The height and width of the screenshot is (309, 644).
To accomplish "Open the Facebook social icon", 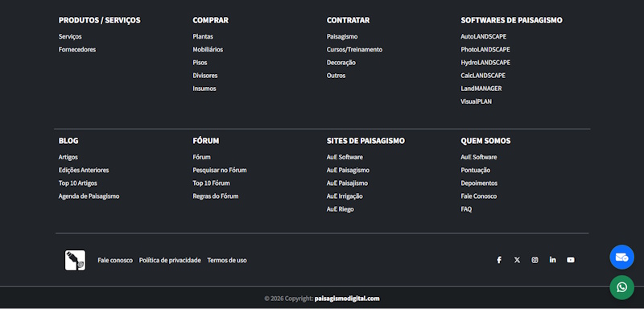I will point(499,260).
